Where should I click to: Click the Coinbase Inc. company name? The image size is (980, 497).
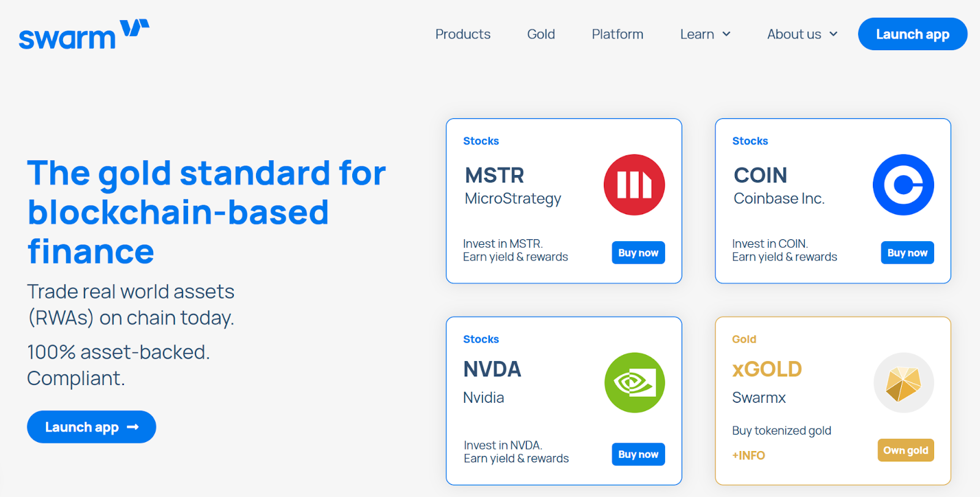click(x=779, y=199)
